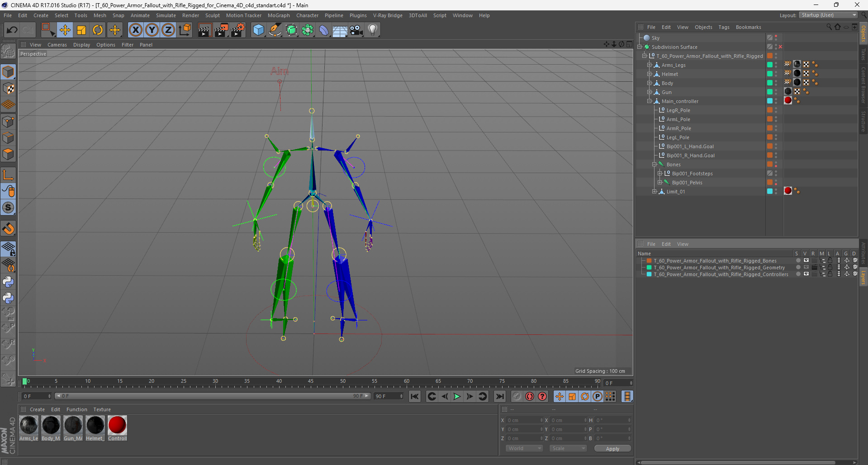Viewport: 868px width, 465px height.
Task: Add a Camera object
Action: (356, 30)
